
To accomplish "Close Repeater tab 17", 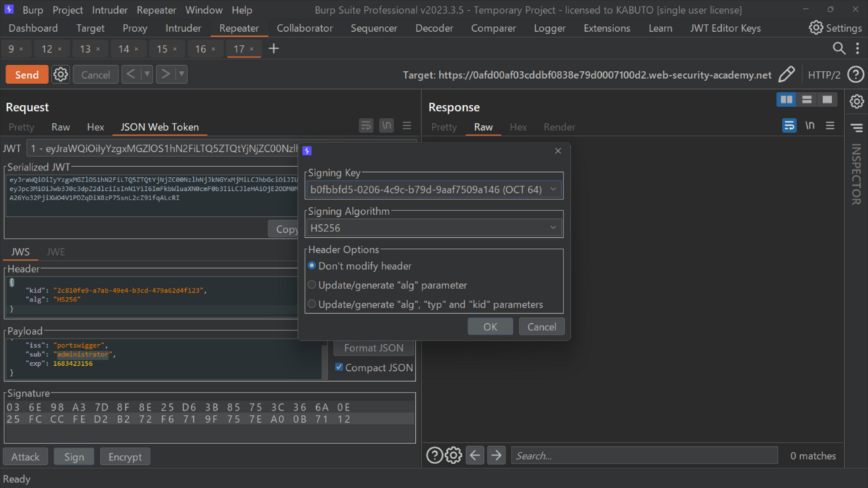I will coord(252,48).
